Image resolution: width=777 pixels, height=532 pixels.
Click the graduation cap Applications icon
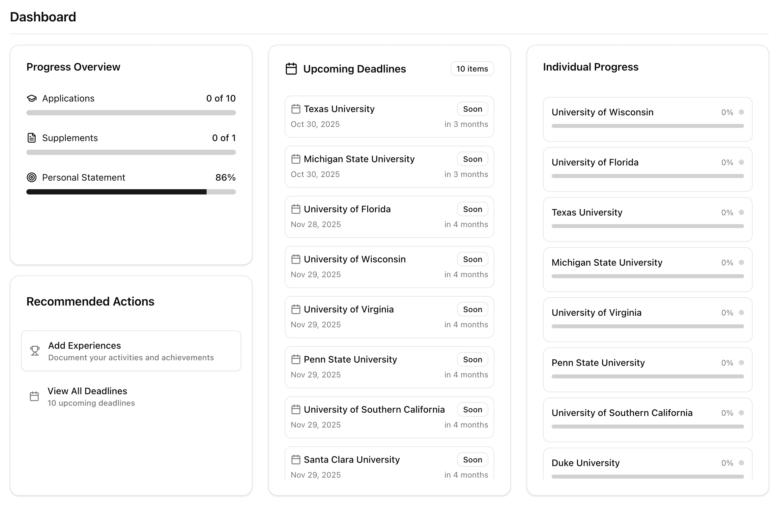(31, 98)
